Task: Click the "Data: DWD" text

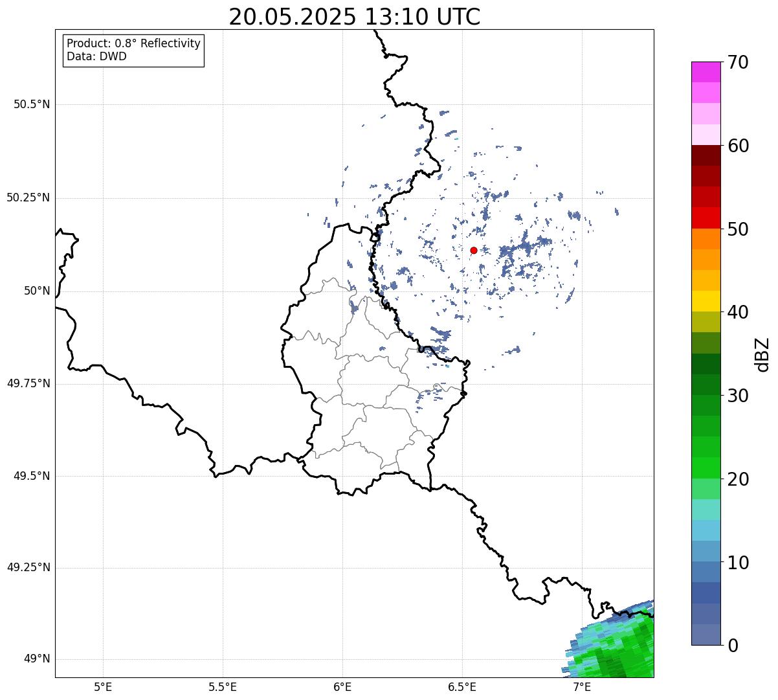Action: point(96,56)
